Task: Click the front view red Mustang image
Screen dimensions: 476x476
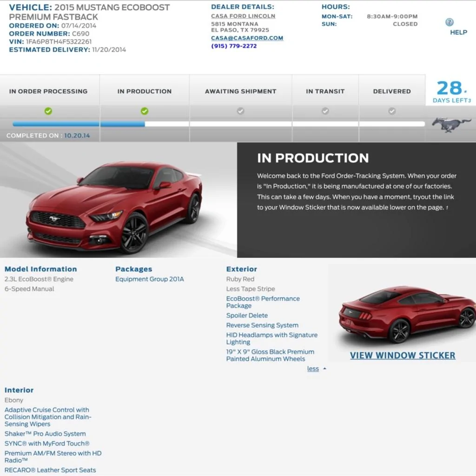Action: pos(115,207)
